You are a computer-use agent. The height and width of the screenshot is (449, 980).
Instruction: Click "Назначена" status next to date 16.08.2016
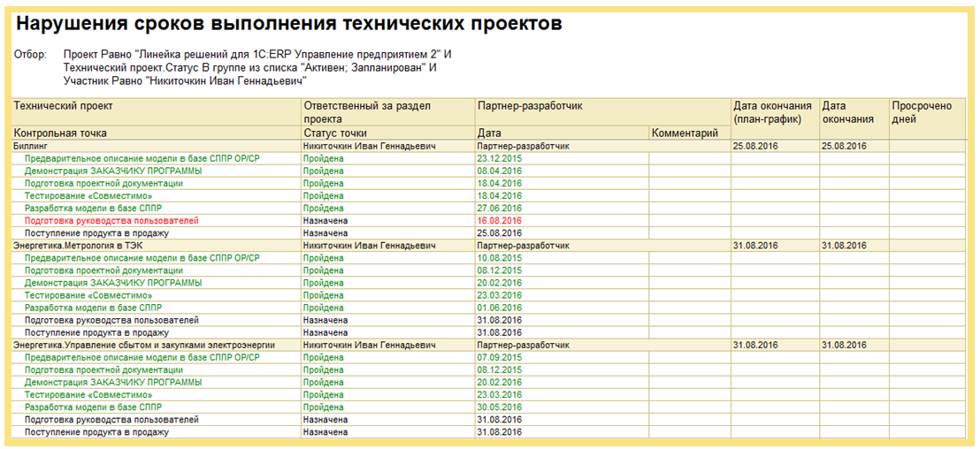pyautogui.click(x=325, y=220)
